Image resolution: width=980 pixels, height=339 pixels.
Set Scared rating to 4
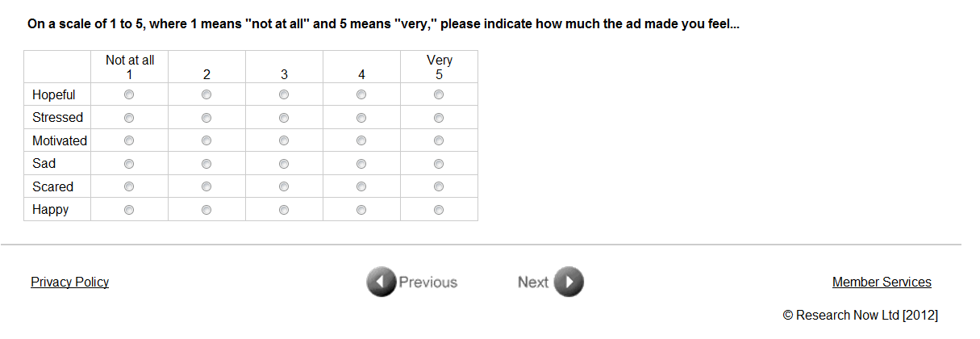(x=361, y=186)
